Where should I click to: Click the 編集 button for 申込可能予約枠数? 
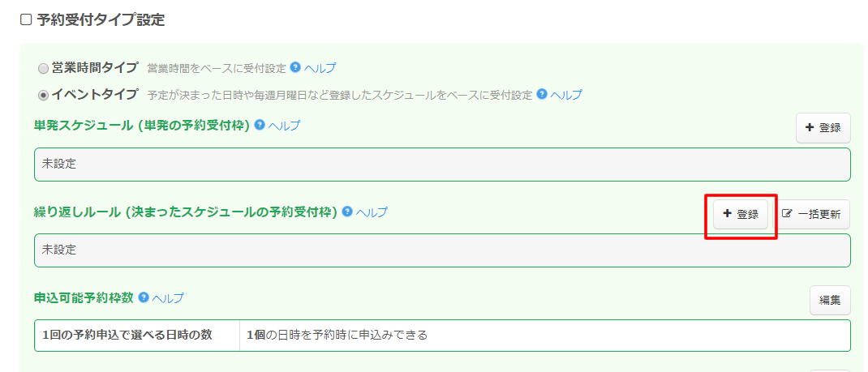pyautogui.click(x=829, y=300)
